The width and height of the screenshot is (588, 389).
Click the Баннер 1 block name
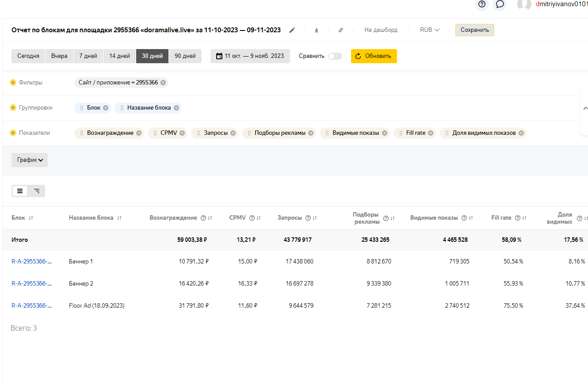tap(81, 261)
